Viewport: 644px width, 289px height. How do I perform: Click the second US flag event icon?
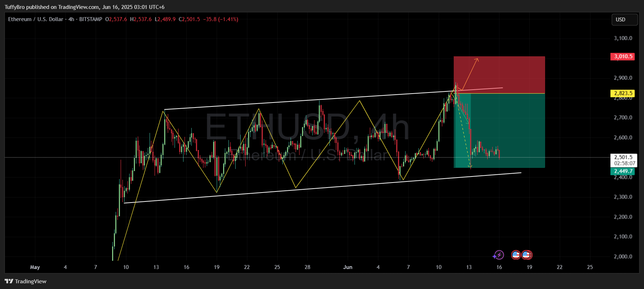(527, 255)
